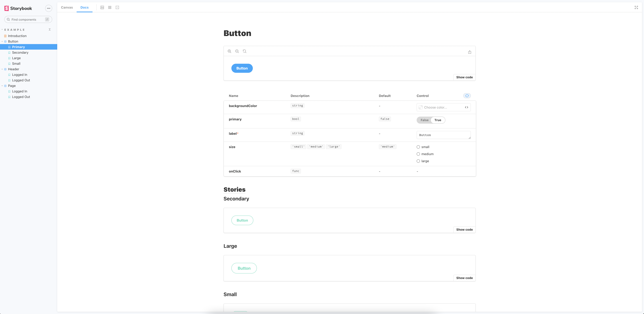Viewport: 644px width, 314px height.
Task: Click the search magnifier icon
Action: click(8, 20)
